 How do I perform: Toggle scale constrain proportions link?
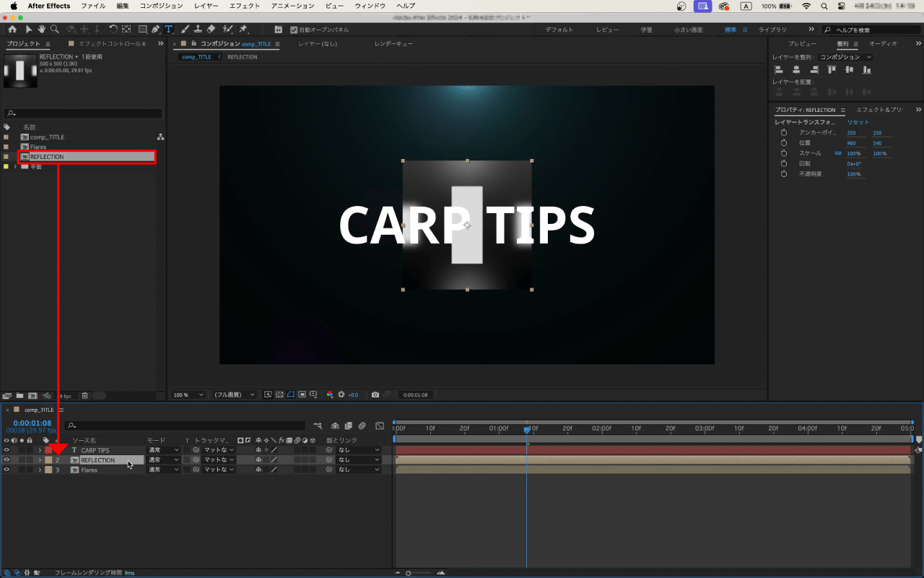pyautogui.click(x=838, y=153)
